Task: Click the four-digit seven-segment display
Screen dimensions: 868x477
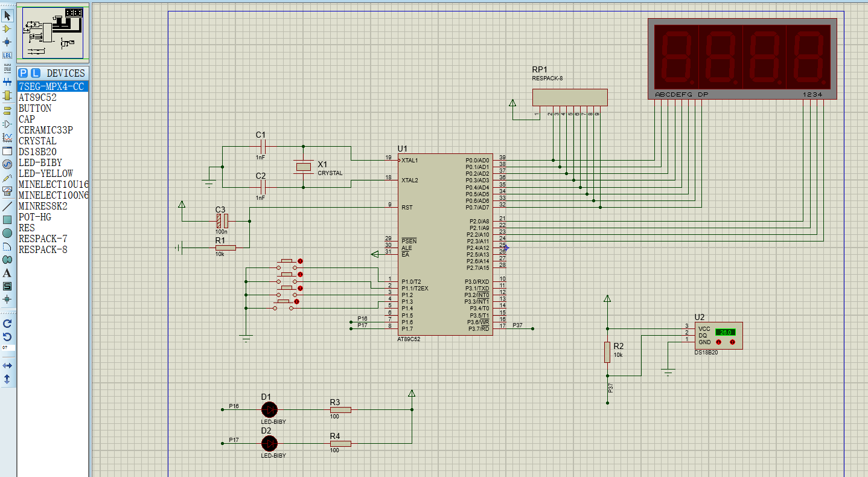Action: (742, 59)
